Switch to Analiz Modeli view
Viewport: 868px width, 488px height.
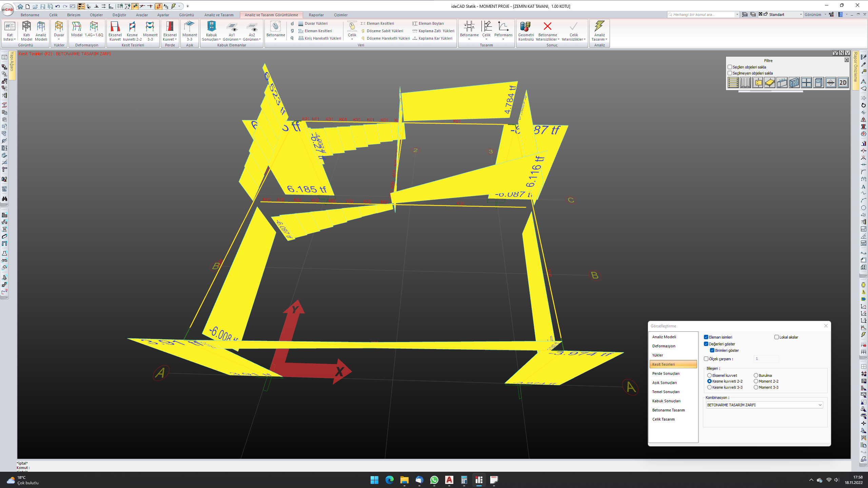41,31
